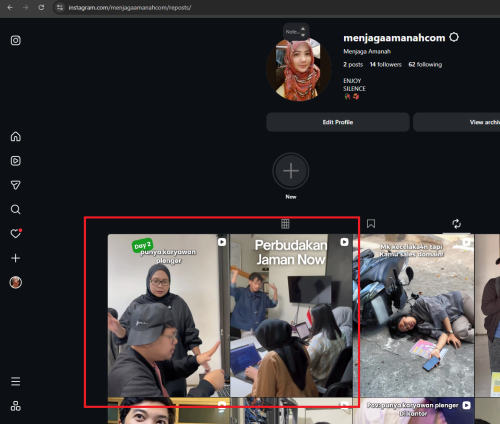The width and height of the screenshot is (500, 424).
Task: Go to Home feed icon
Action: coord(16,136)
